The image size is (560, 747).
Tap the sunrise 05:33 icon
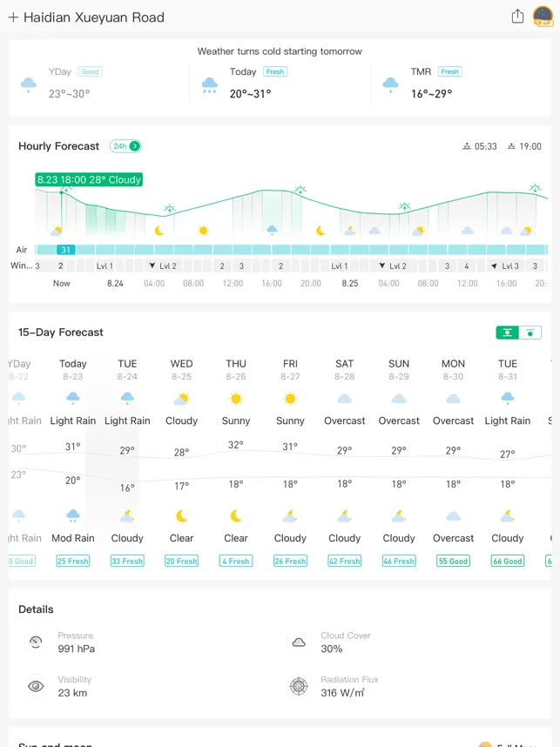pyautogui.click(x=467, y=146)
